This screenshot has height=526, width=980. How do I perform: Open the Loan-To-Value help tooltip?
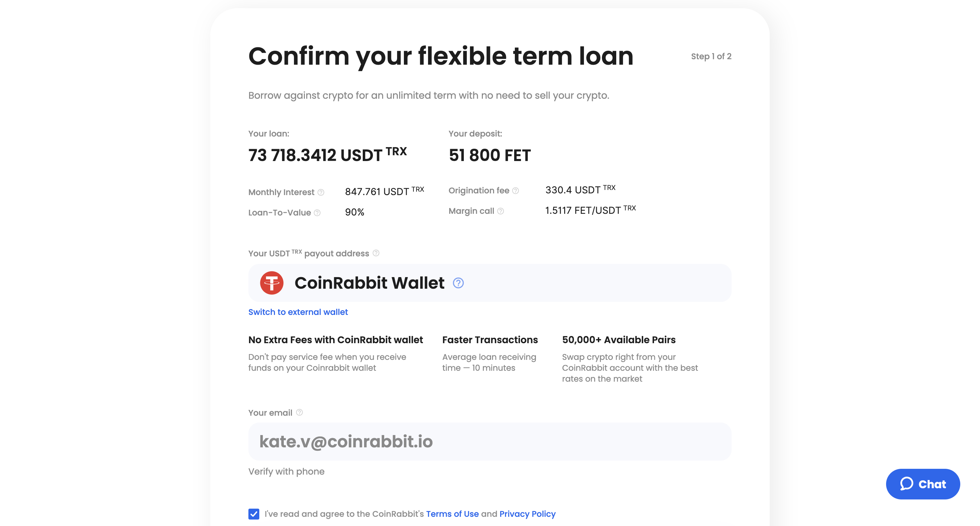(x=318, y=213)
